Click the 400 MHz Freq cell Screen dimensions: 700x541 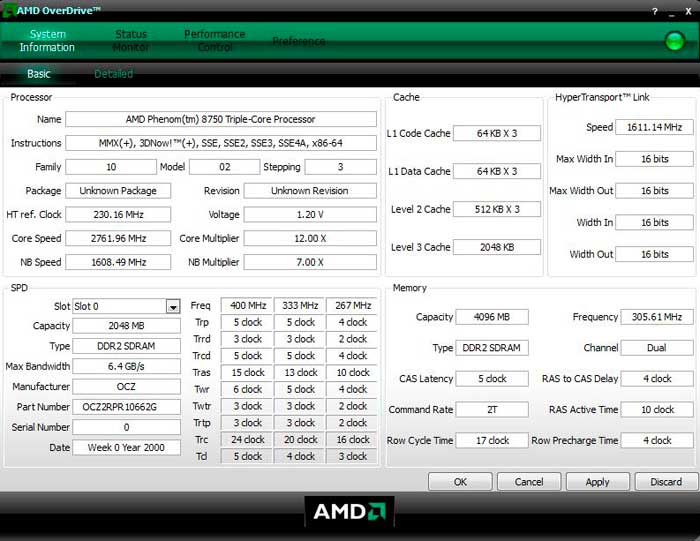coord(247,305)
